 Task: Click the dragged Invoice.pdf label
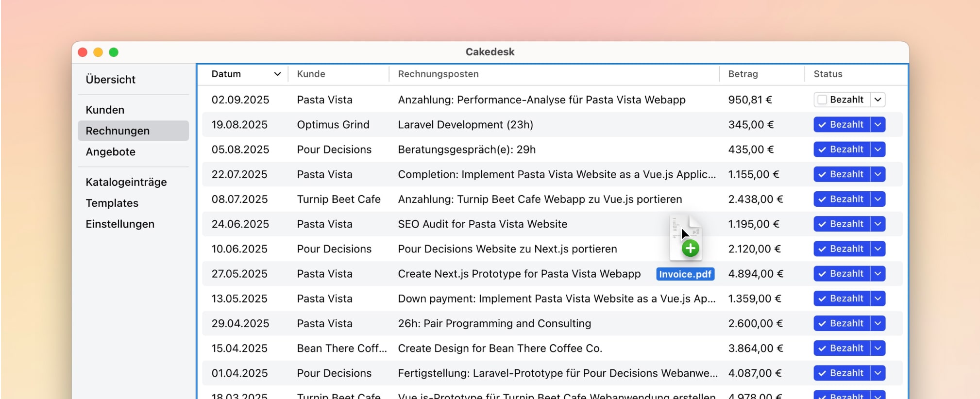tap(685, 274)
